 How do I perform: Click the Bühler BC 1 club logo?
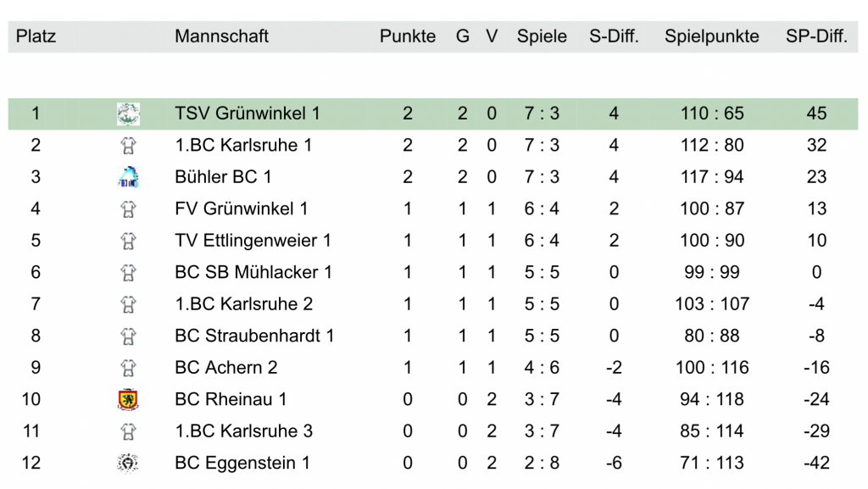(128, 177)
